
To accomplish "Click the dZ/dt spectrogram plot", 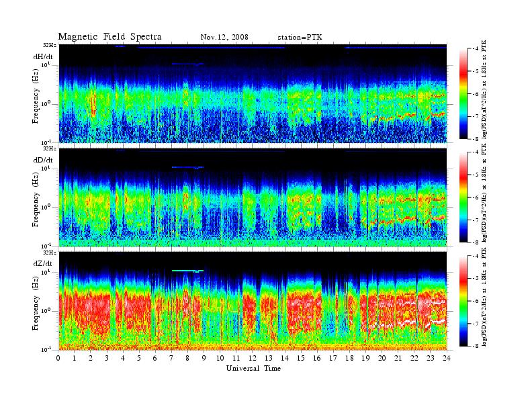I will click(253, 301).
